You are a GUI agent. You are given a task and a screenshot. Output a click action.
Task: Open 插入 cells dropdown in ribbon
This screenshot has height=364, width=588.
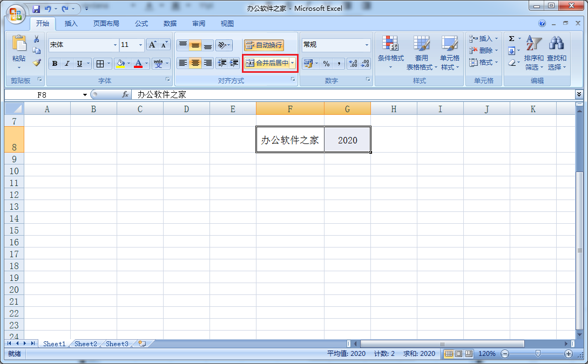coord(483,39)
